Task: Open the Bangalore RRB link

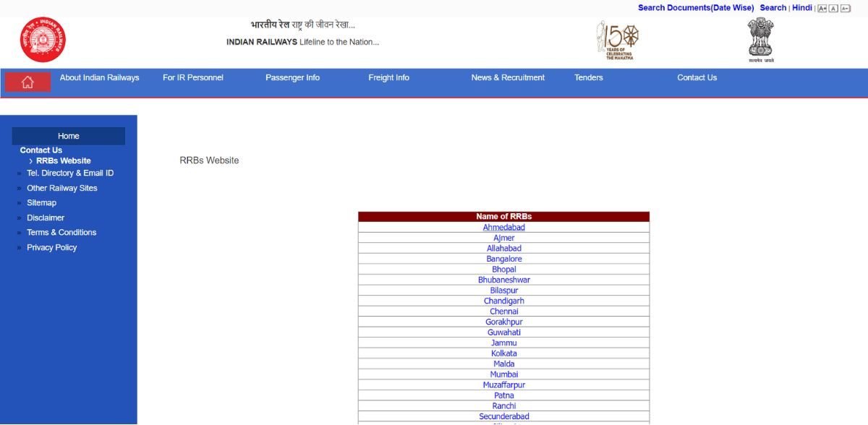Action: click(504, 259)
